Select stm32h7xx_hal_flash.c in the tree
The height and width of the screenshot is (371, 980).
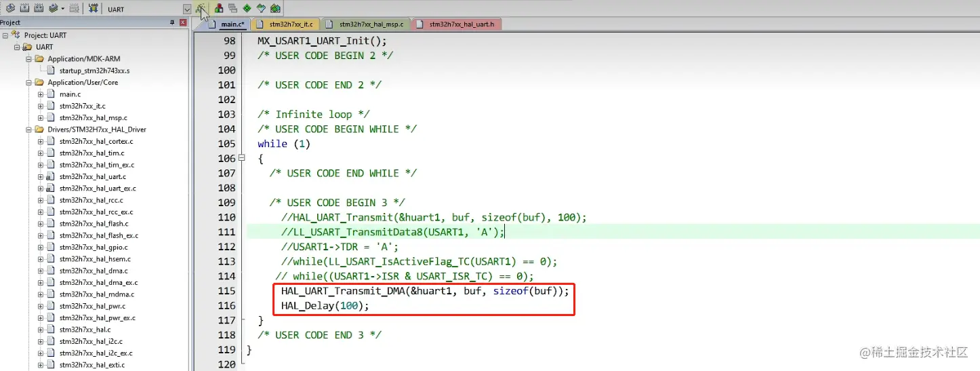tap(94, 224)
